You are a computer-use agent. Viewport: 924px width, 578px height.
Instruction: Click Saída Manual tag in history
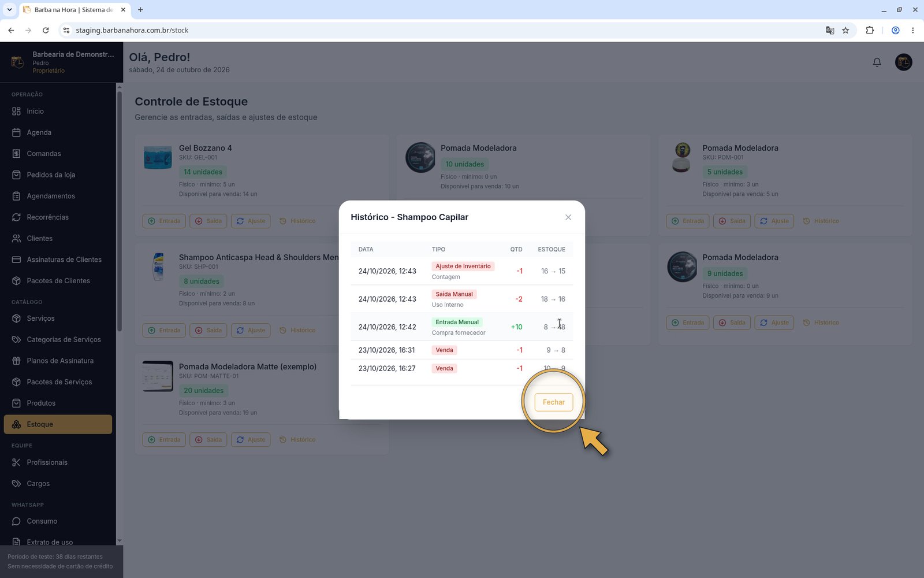click(454, 294)
